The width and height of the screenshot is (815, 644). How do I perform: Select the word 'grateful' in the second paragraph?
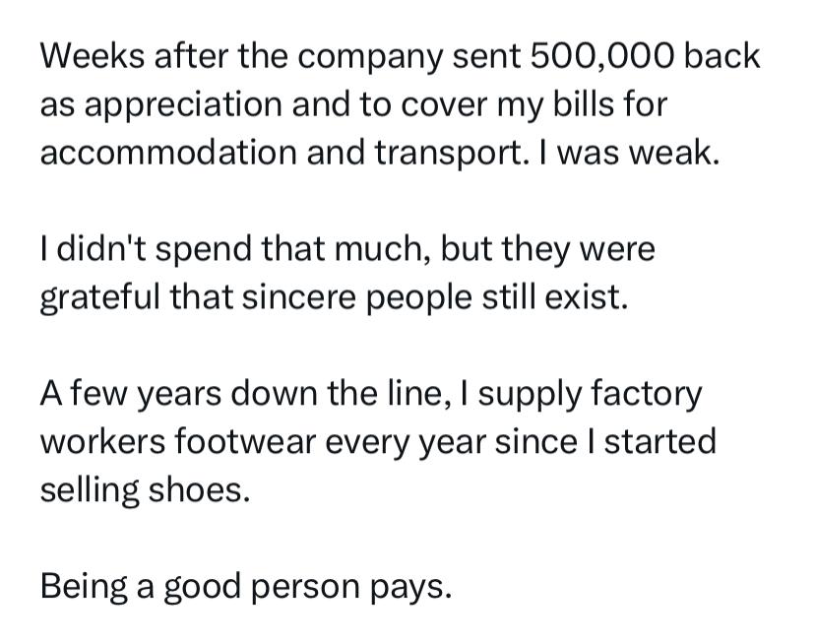tap(99, 299)
